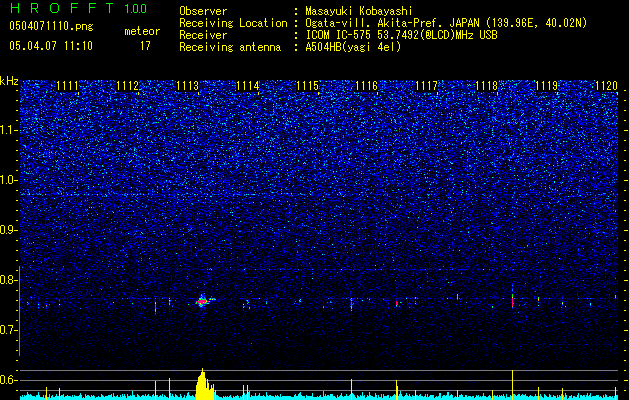The image size is (629, 400).
Task: Click the 0.8 frequency axis label
Action: point(9,280)
